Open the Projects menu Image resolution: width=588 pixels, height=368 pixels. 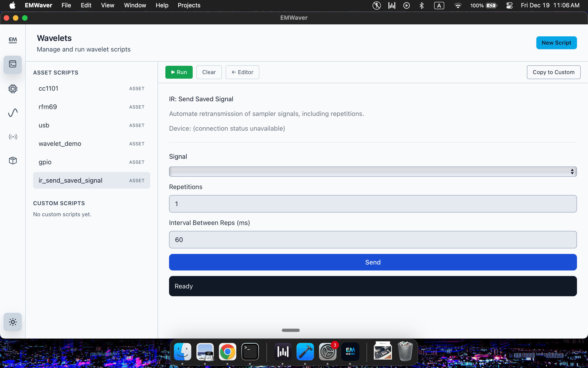point(189,5)
